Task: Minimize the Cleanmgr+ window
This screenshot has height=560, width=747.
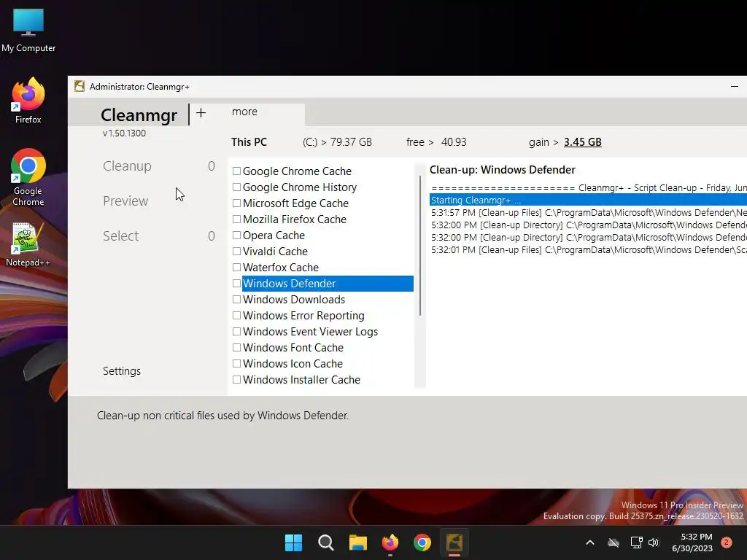Action: point(734,86)
